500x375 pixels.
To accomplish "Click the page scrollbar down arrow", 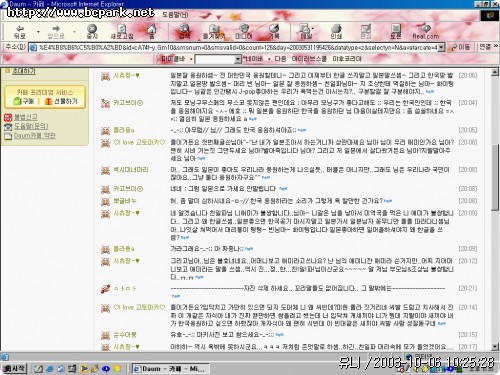I will coord(495,347).
